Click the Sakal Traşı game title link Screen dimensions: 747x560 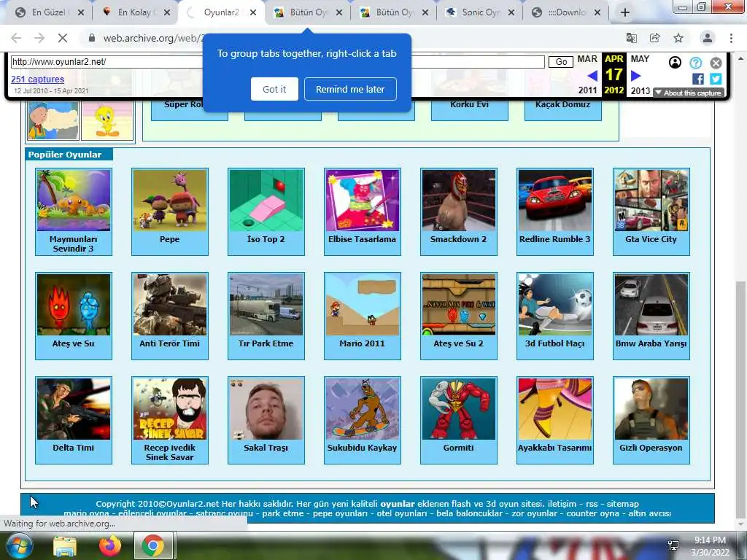266,448
